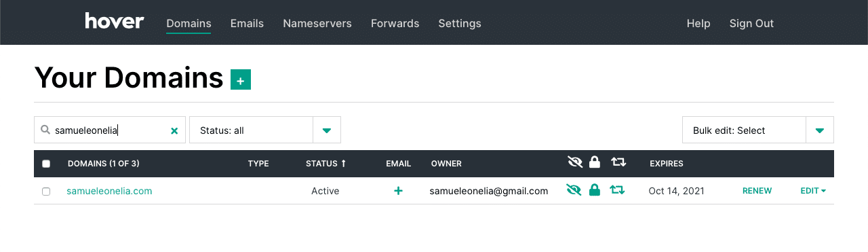The image size is (868, 252).
Task: Click the lock icon in samueleonelia.com row
Action: pos(595,191)
